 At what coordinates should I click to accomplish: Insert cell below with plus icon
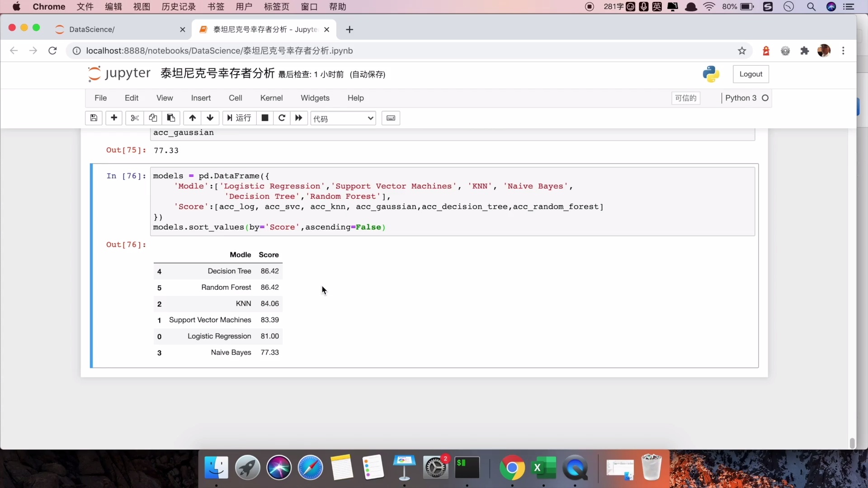point(114,118)
